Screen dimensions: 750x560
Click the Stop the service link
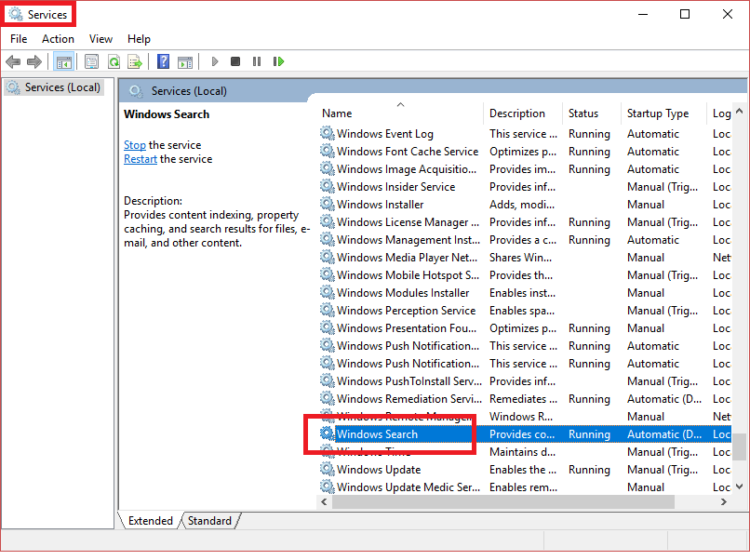135,145
